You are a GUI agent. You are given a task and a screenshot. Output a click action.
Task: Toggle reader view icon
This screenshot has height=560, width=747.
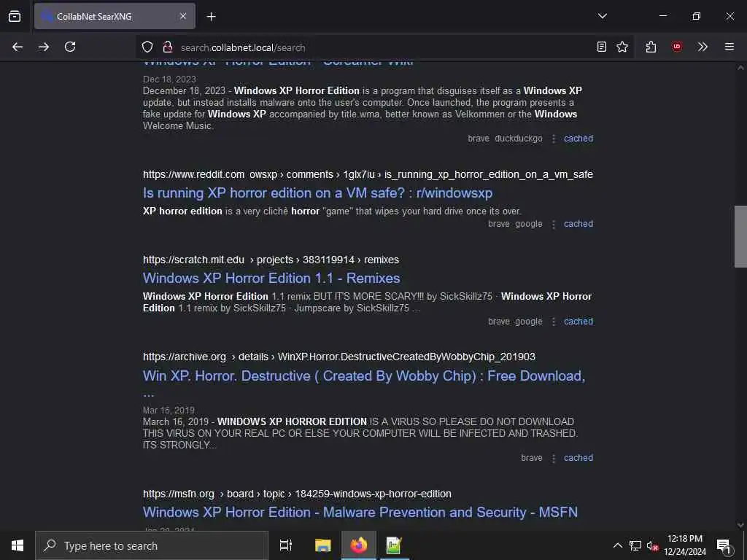click(602, 47)
